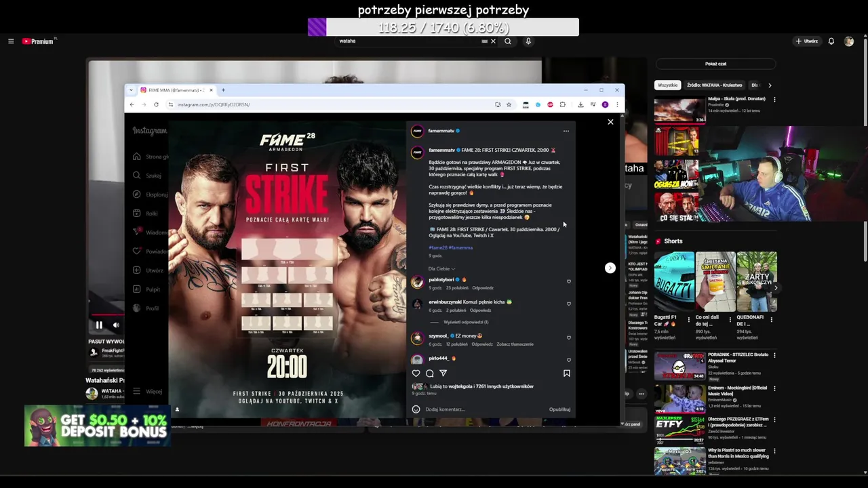Like pirlo444_'s comment
The image size is (868, 488).
point(569,360)
